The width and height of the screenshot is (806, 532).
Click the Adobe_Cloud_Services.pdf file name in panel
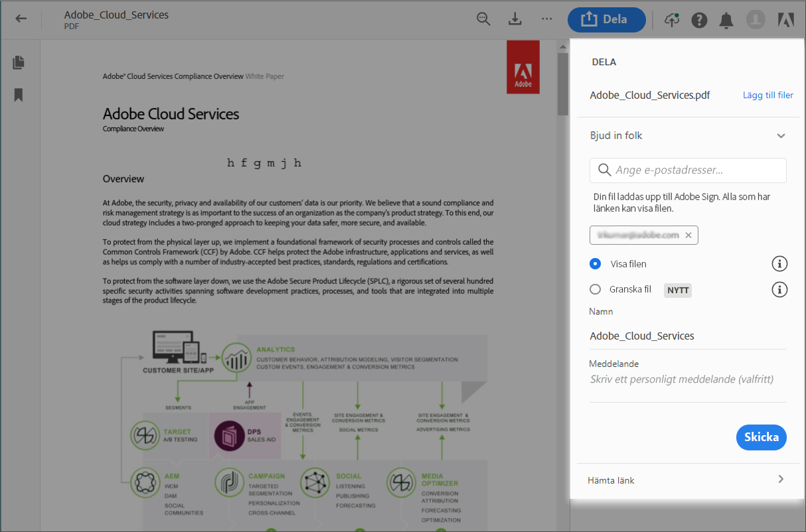coord(650,96)
